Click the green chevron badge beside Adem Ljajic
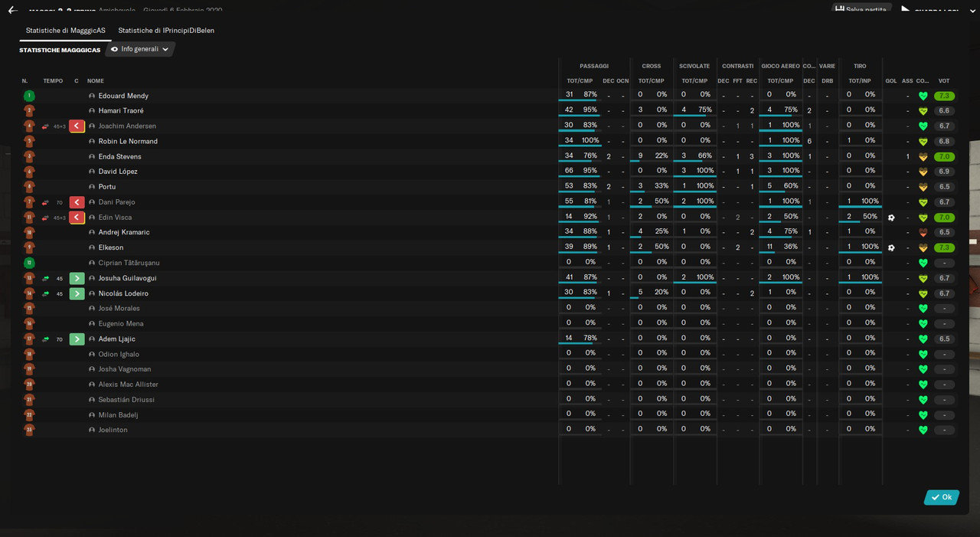Image resolution: width=980 pixels, height=537 pixels. click(77, 339)
